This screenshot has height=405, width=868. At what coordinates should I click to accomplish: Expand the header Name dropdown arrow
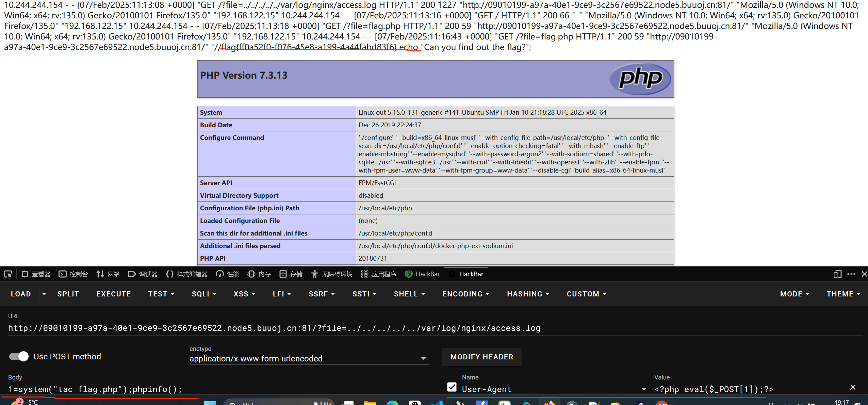(x=644, y=389)
